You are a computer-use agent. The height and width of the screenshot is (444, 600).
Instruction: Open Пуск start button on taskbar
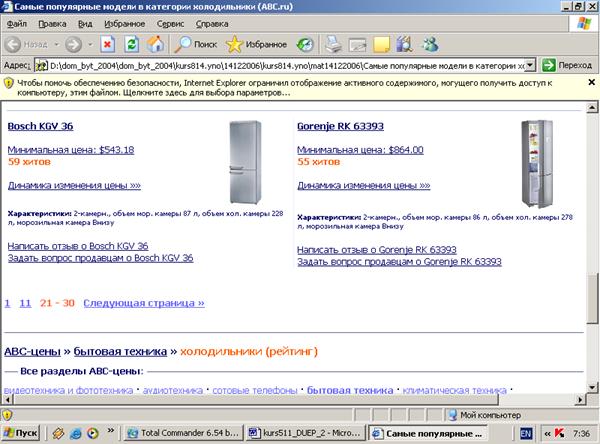click(x=22, y=433)
